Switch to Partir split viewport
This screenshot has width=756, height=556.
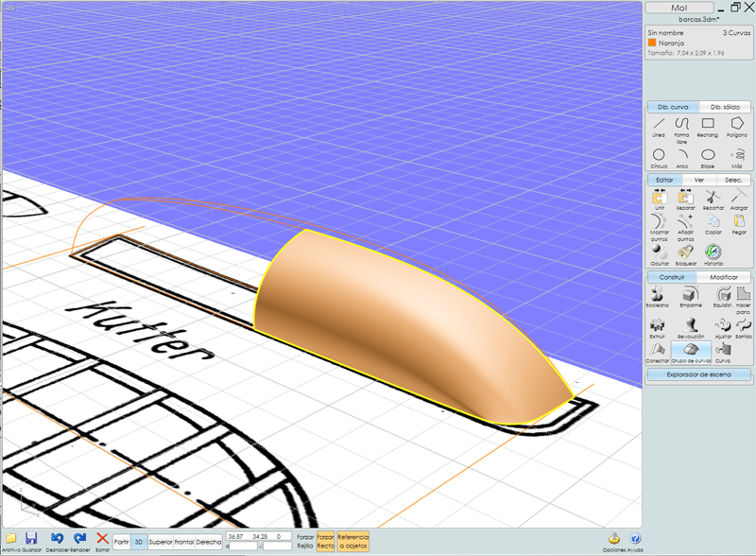(121, 542)
